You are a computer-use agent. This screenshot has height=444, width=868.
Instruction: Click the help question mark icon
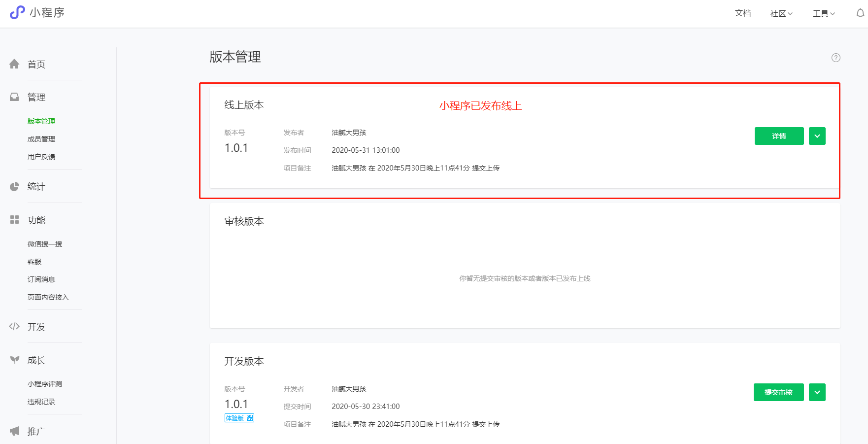[x=836, y=58]
